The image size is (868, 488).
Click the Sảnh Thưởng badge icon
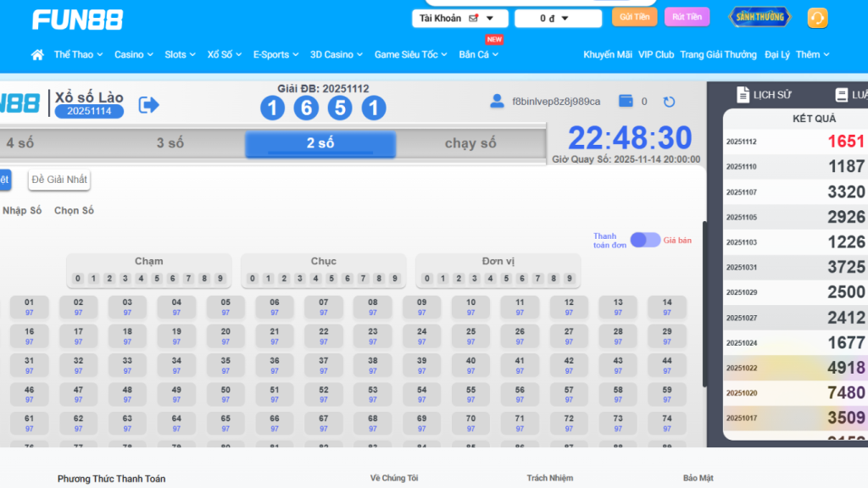point(760,17)
